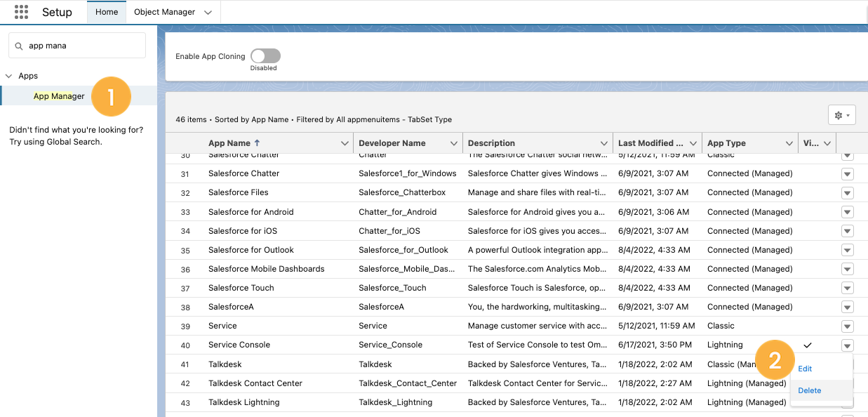This screenshot has height=417, width=868.
Task: Toggle the Enable App Cloning switch
Action: [x=265, y=56]
